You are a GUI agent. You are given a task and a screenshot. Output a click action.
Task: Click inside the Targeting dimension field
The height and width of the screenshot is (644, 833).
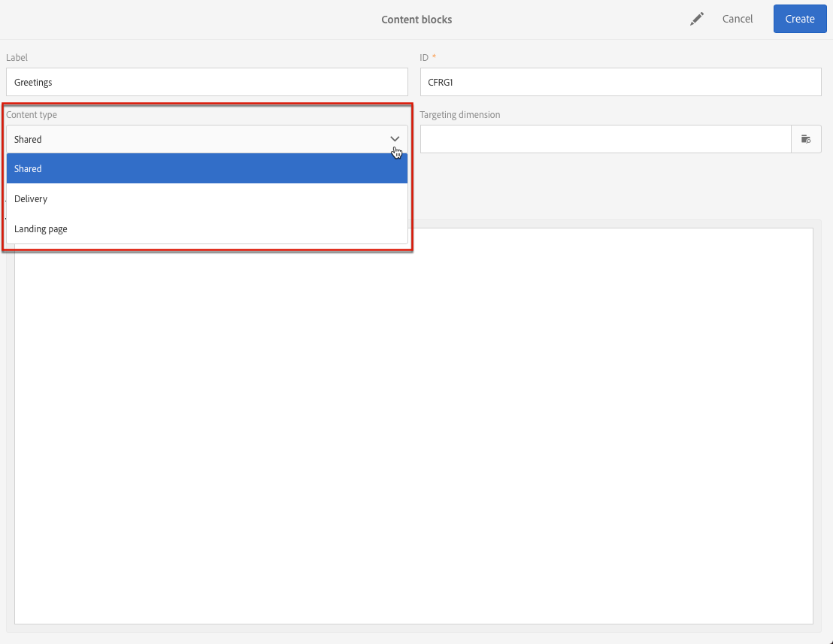click(x=606, y=139)
